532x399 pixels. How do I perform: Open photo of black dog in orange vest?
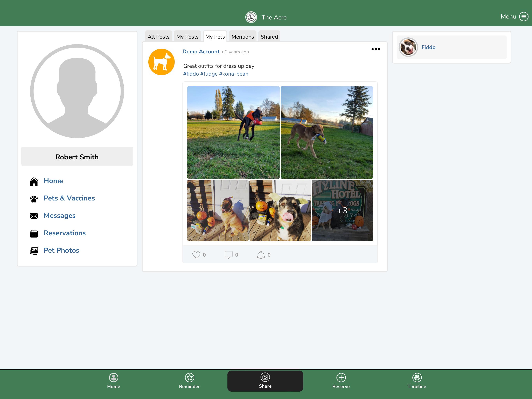[x=233, y=132]
